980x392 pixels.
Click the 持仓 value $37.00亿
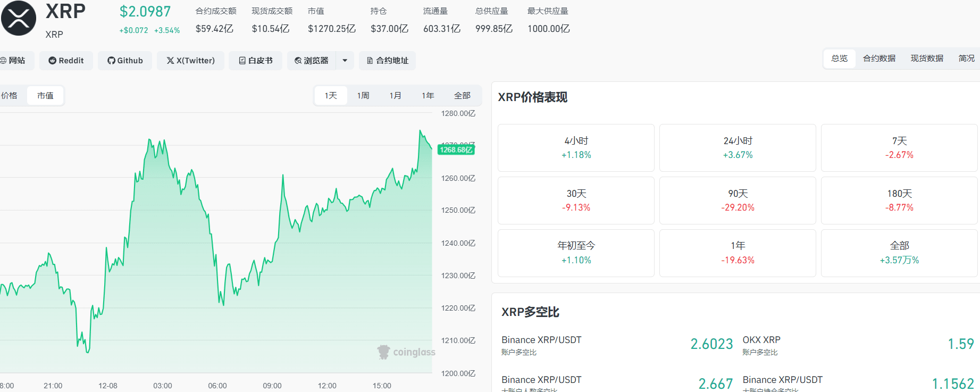[x=389, y=29]
